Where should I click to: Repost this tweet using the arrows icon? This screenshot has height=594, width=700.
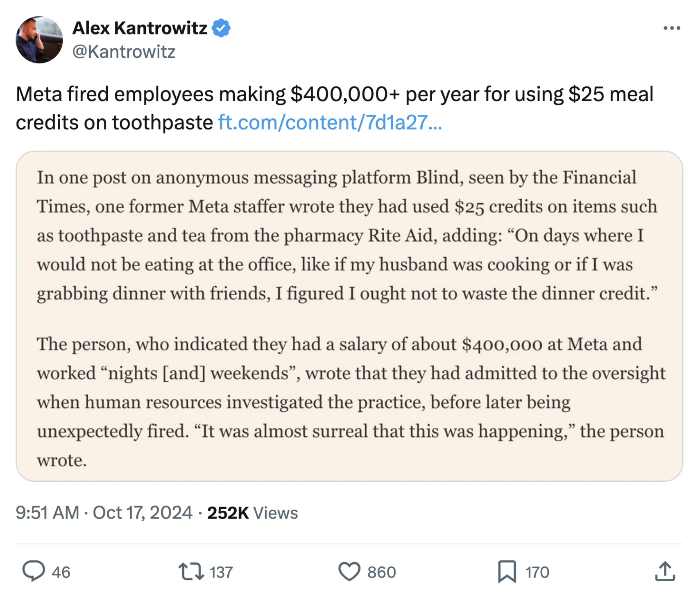click(191, 572)
